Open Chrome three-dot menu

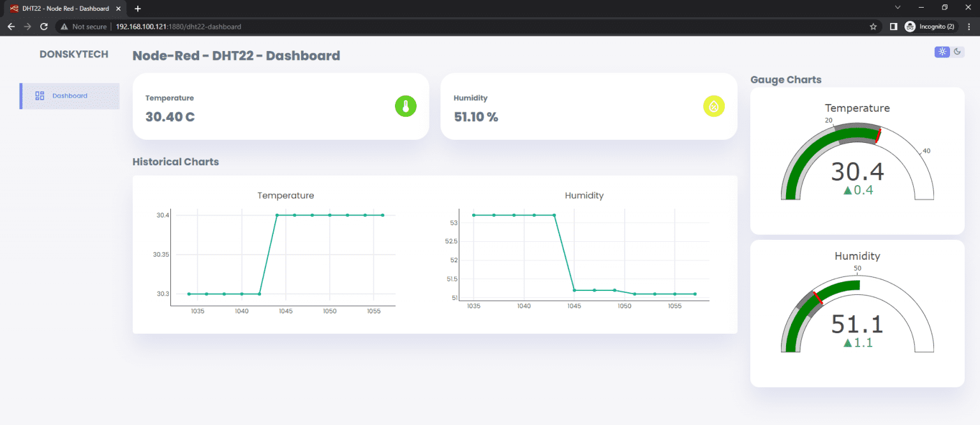coord(969,26)
